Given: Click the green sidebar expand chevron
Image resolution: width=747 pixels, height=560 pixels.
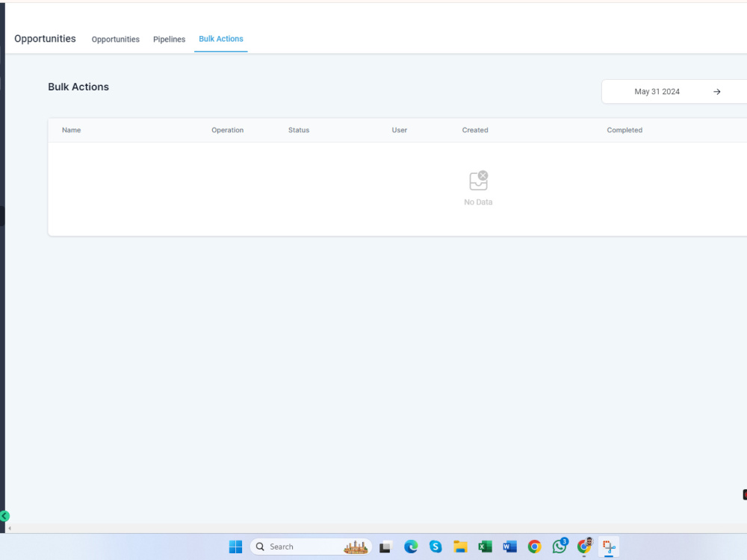Looking at the screenshot, I should (4, 516).
